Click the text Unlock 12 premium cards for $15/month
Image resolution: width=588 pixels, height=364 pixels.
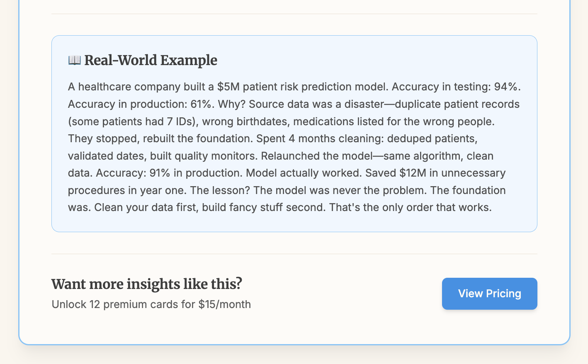pos(151,304)
